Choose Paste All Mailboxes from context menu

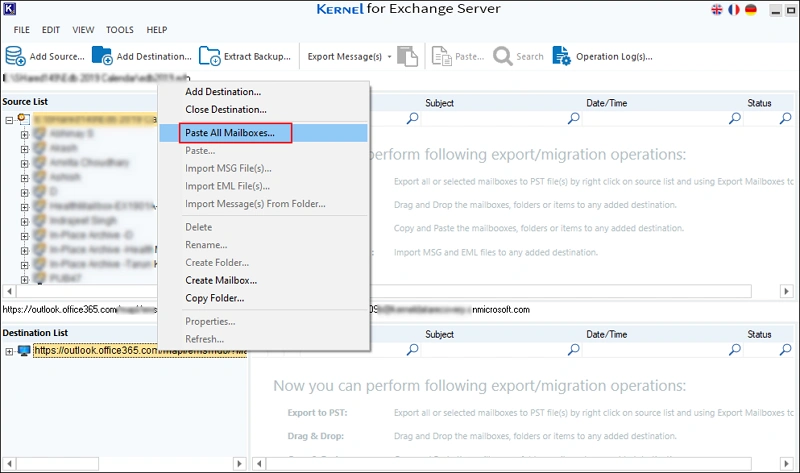[263, 133]
